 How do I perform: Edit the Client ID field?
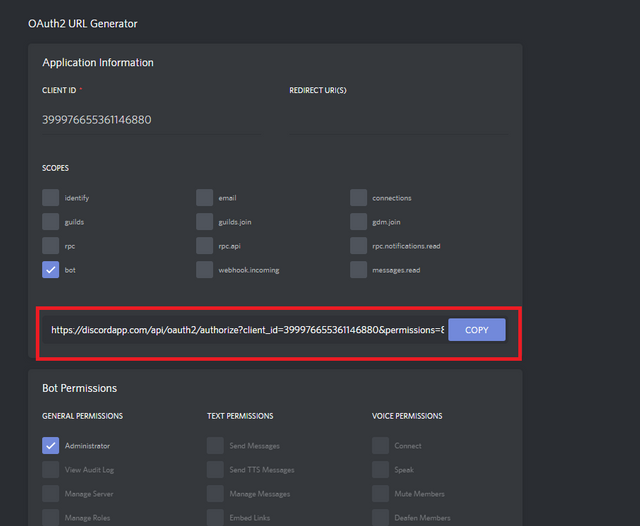[x=152, y=120]
